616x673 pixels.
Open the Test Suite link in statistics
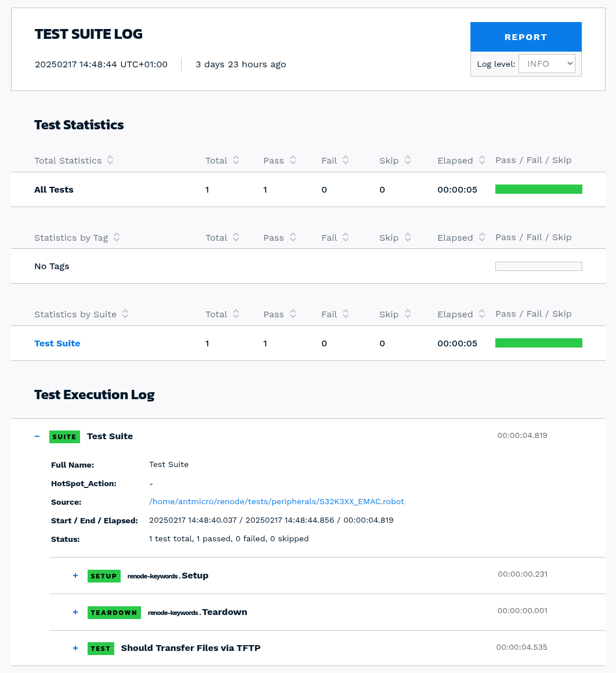[57, 343]
